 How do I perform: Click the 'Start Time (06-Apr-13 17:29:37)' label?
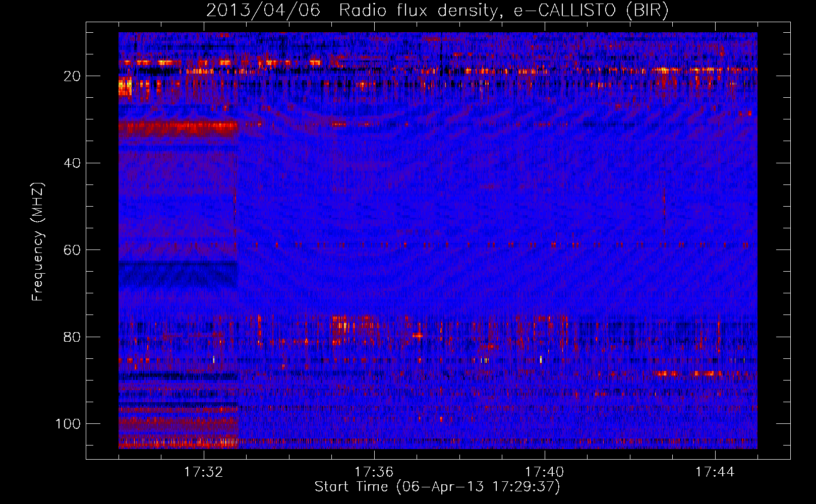(x=437, y=487)
